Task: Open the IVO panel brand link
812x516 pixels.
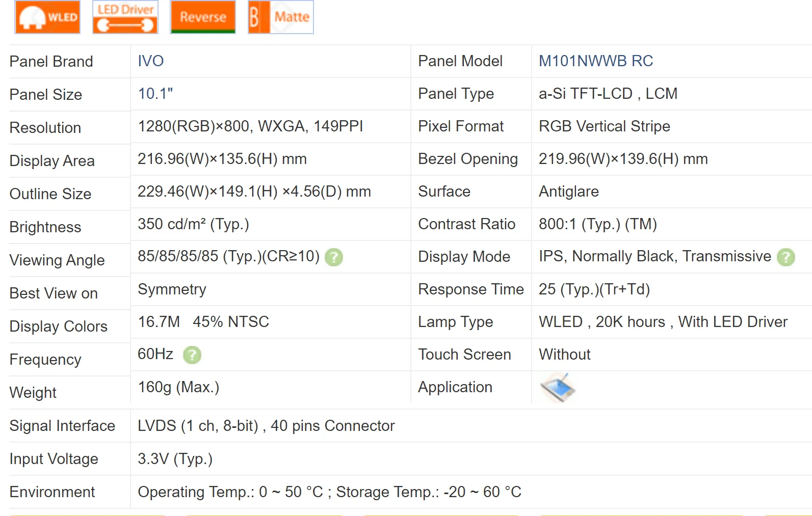Action: pyautogui.click(x=151, y=61)
